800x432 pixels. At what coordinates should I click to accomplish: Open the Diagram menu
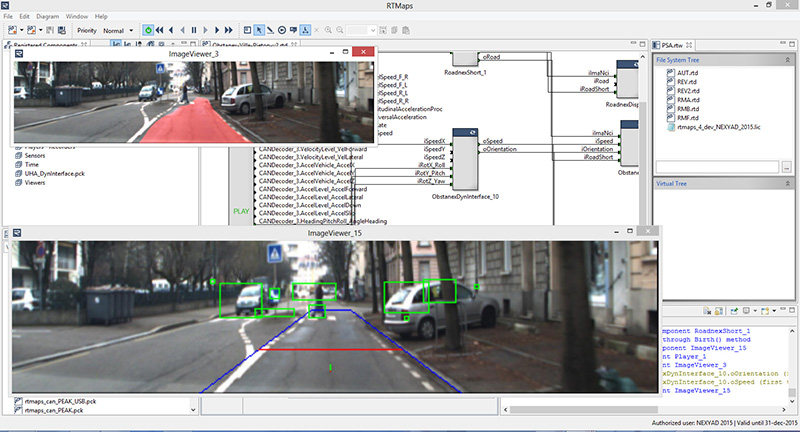(47, 16)
